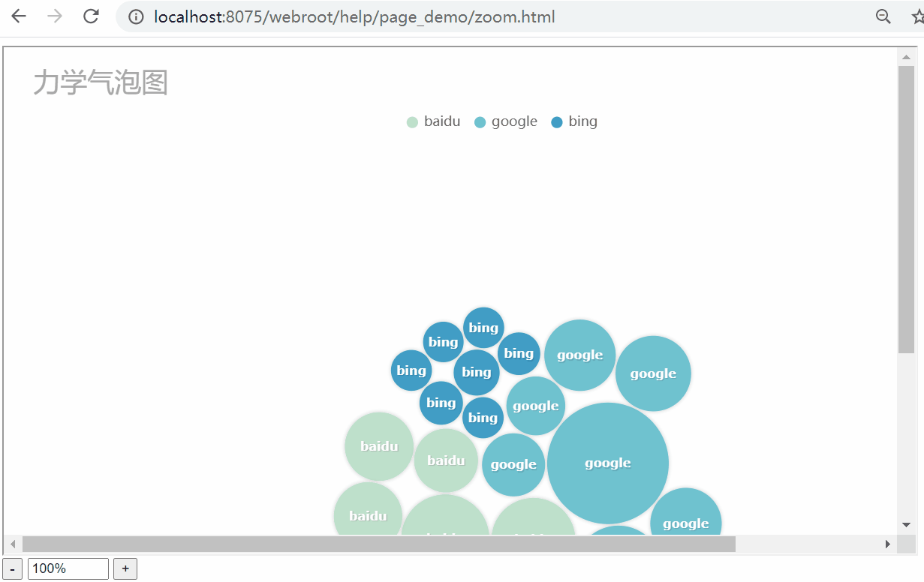Viewport: 924px width, 582px height.
Task: Click the horizontal scrollbar right arrow
Action: pyautogui.click(x=888, y=544)
